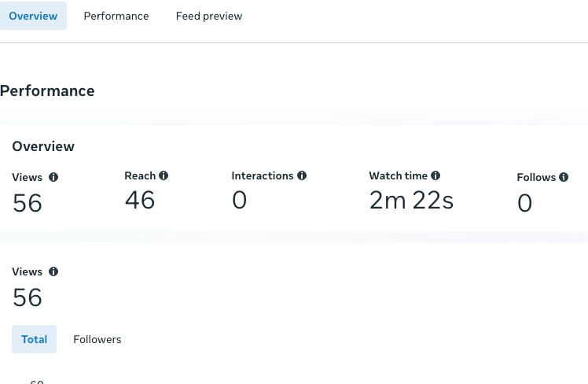Click the Overview card heading
The image size is (588, 384).
pyautogui.click(x=43, y=146)
